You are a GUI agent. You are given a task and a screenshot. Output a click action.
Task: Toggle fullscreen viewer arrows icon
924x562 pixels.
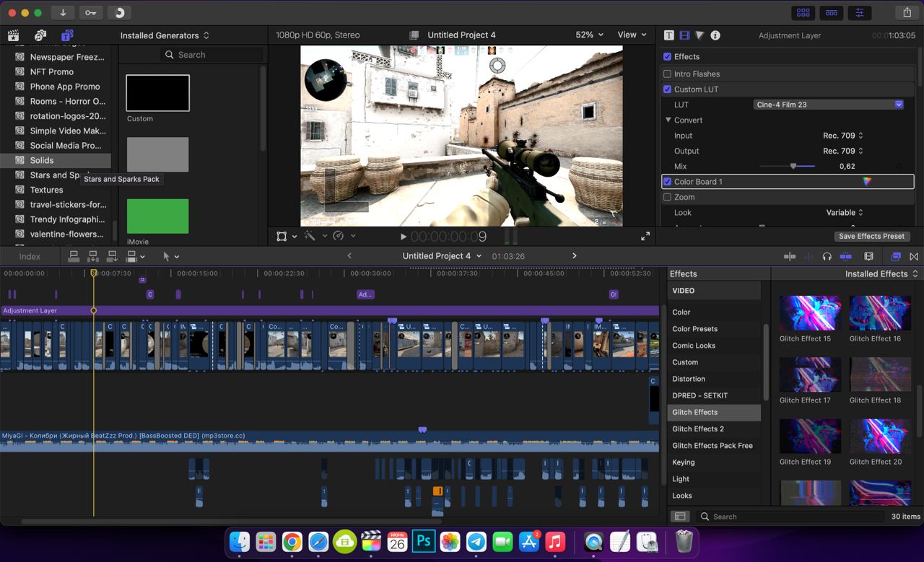[x=645, y=236]
